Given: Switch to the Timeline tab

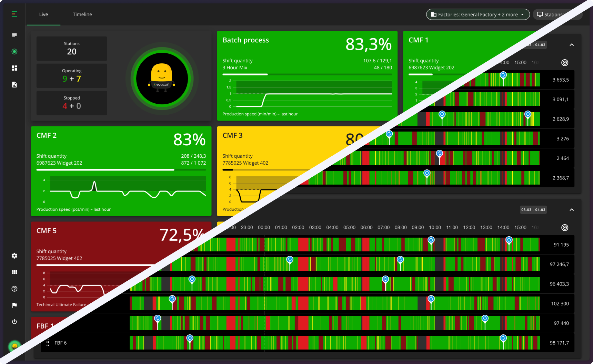Looking at the screenshot, I should click(82, 14).
